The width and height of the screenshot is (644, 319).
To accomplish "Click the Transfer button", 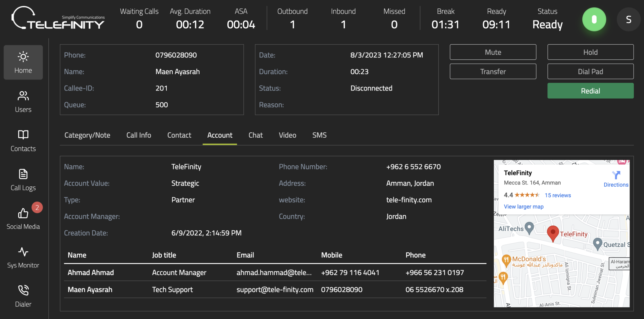I will [x=493, y=71].
